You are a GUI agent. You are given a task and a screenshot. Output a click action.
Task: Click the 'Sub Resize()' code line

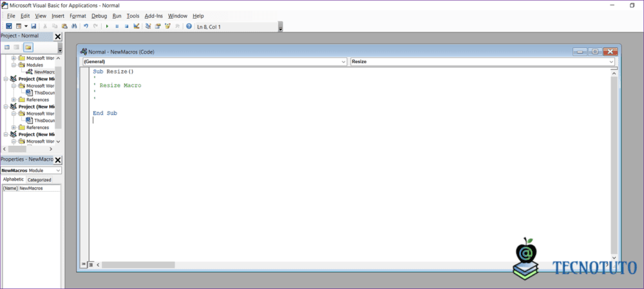tap(113, 71)
